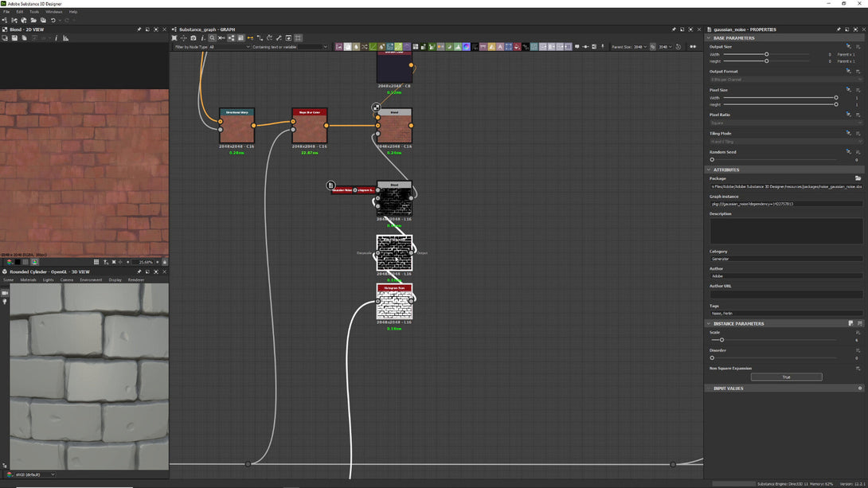This screenshot has width=868, height=488.
Task: Click the undo icon in main toolbar
Action: [53, 21]
